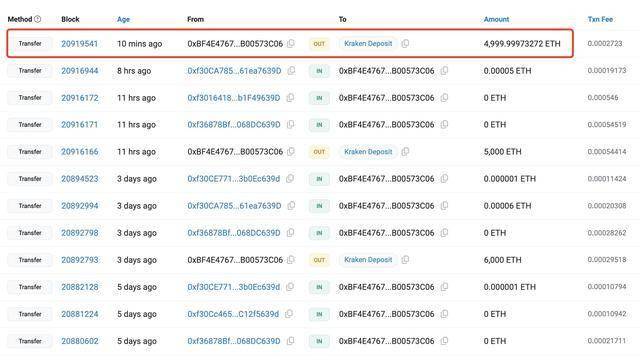Viewport: 640px width, 360px height.
Task: Open sender address 0xf3016418 link
Action: (x=234, y=98)
